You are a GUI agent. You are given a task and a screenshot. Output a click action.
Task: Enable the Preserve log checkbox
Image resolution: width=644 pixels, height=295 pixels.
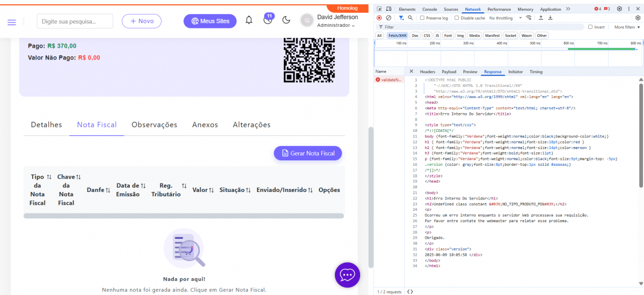(x=422, y=18)
